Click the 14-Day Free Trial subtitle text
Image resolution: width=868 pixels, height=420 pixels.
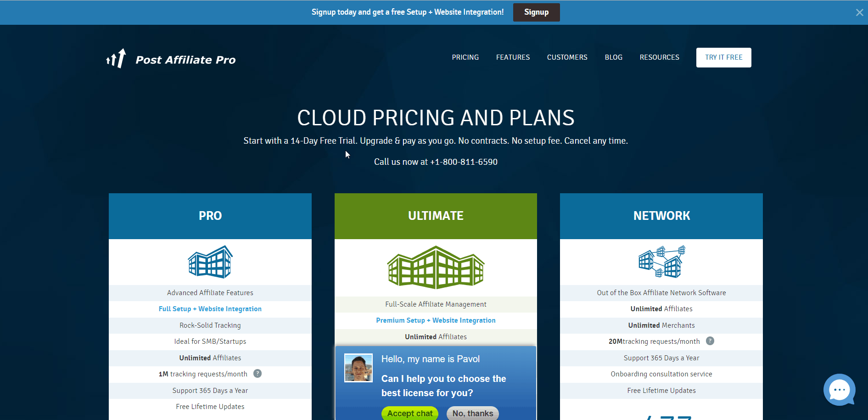coord(436,141)
